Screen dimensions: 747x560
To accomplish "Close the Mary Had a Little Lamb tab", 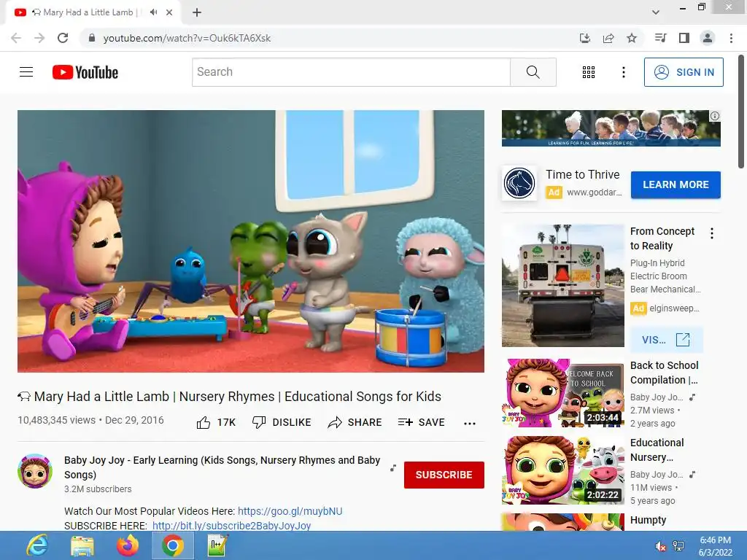I will pos(169,12).
